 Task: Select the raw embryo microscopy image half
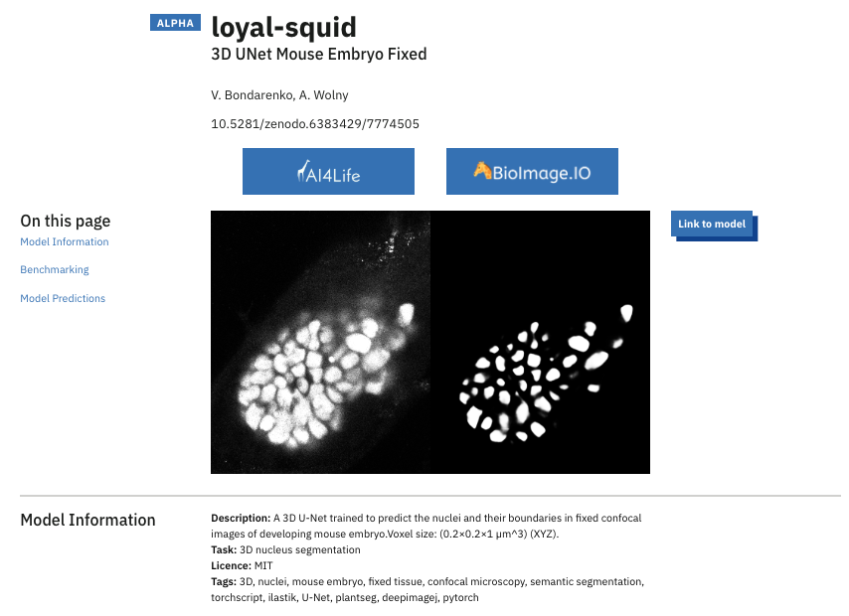coord(320,342)
